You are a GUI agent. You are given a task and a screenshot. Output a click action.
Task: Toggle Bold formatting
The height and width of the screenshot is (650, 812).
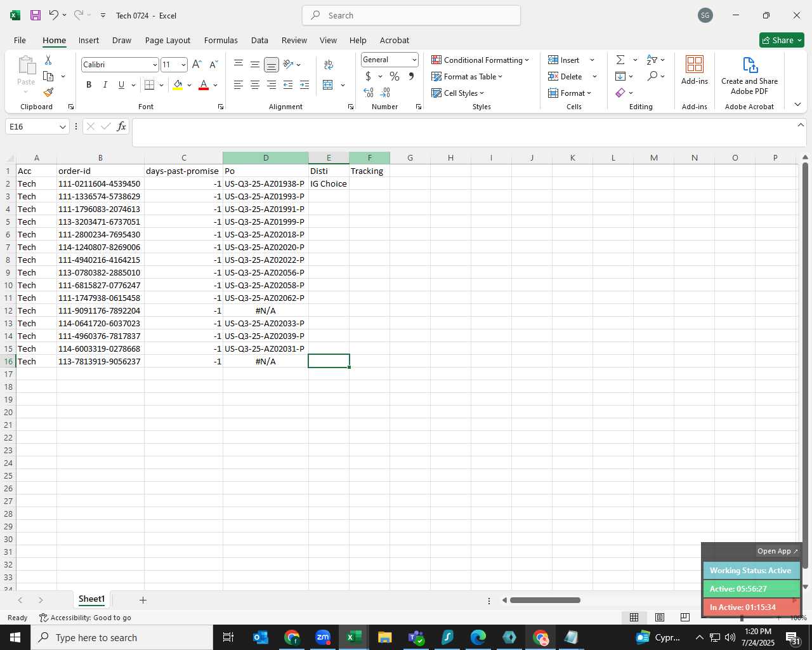click(89, 84)
